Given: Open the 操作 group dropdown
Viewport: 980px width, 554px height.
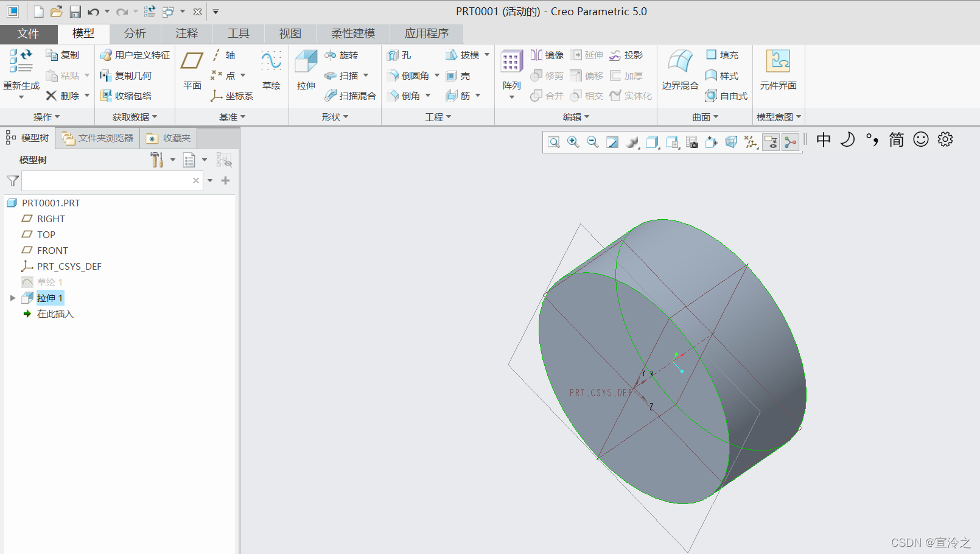Looking at the screenshot, I should [x=47, y=117].
